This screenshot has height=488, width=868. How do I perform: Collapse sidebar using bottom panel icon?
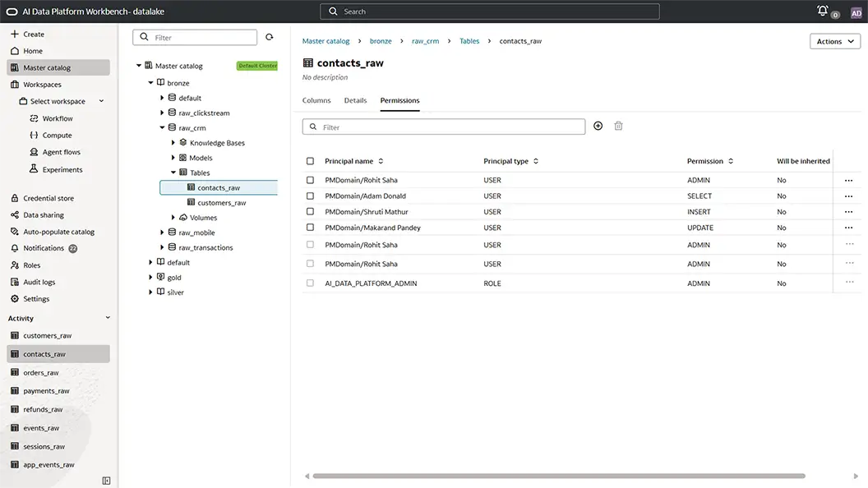pyautogui.click(x=106, y=481)
